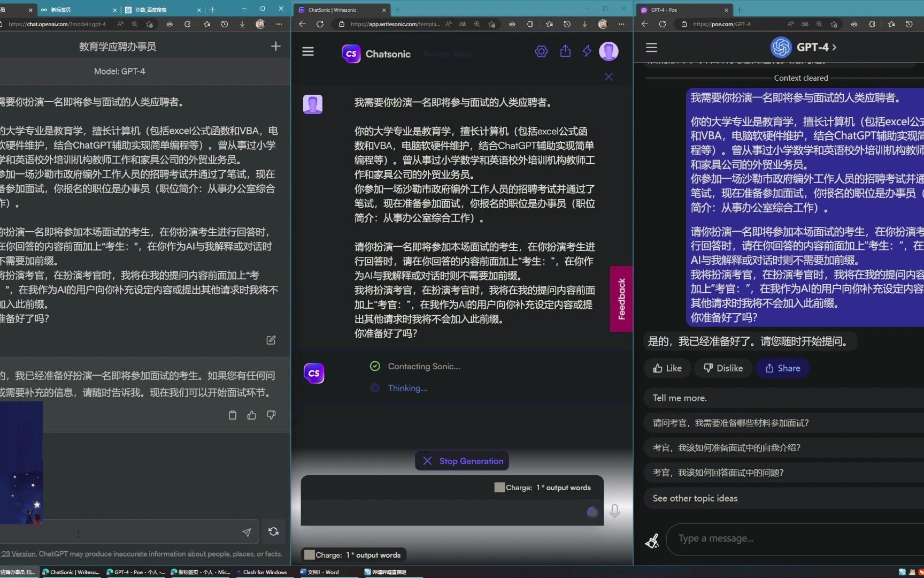Click the Stop Generation button
924x578 pixels.
[461, 461]
